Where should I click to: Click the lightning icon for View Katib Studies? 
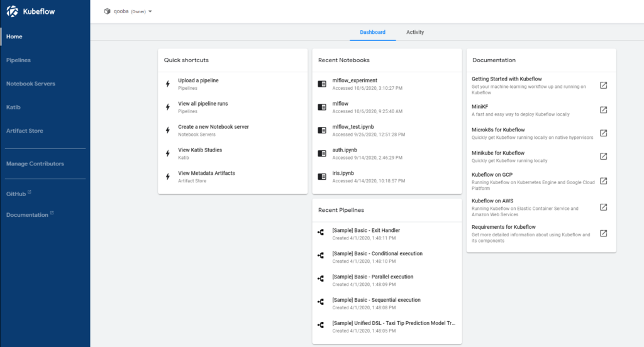point(167,153)
